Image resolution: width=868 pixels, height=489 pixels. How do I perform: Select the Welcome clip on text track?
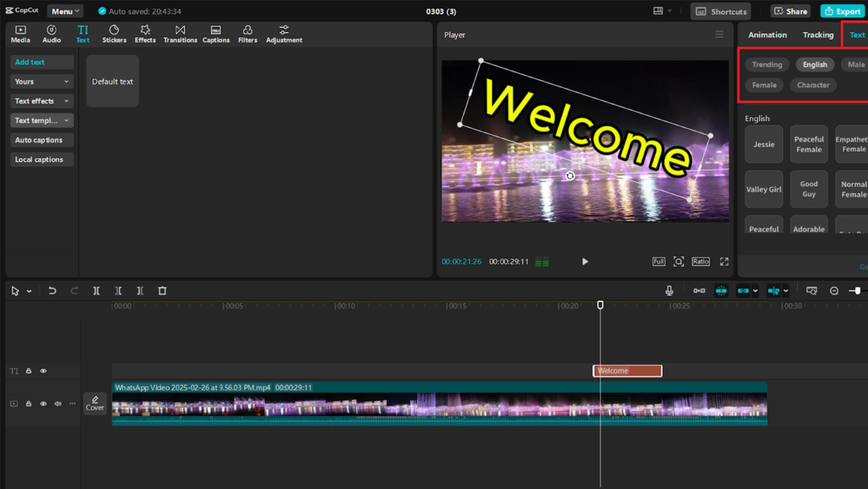(627, 371)
